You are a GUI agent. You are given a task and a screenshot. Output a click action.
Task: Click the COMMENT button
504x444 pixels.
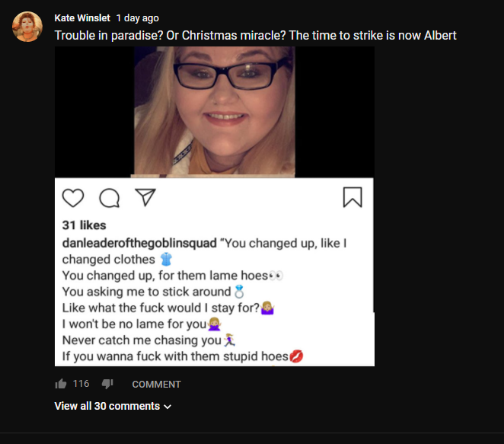click(157, 384)
